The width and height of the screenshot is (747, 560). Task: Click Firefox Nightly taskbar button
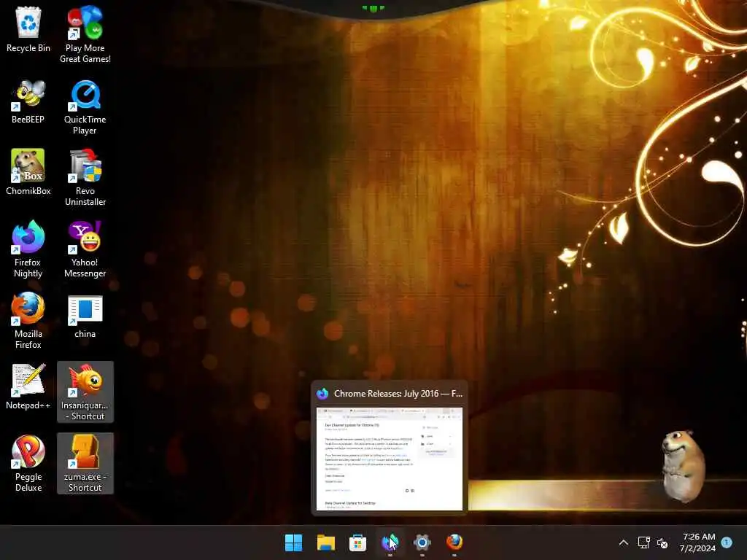390,542
